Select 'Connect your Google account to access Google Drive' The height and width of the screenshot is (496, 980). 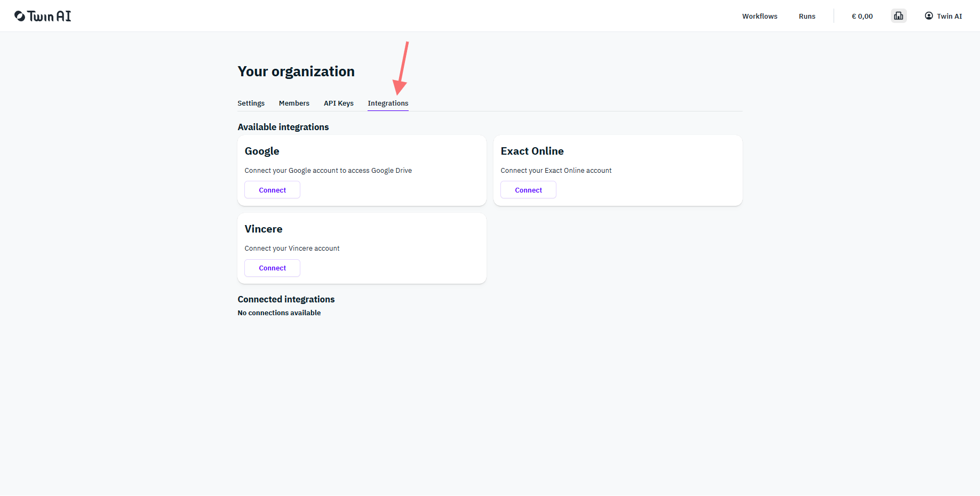328,171
